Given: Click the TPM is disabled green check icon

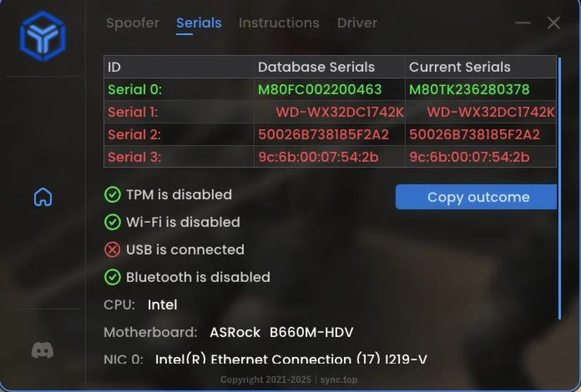Looking at the screenshot, I should pyautogui.click(x=113, y=194).
